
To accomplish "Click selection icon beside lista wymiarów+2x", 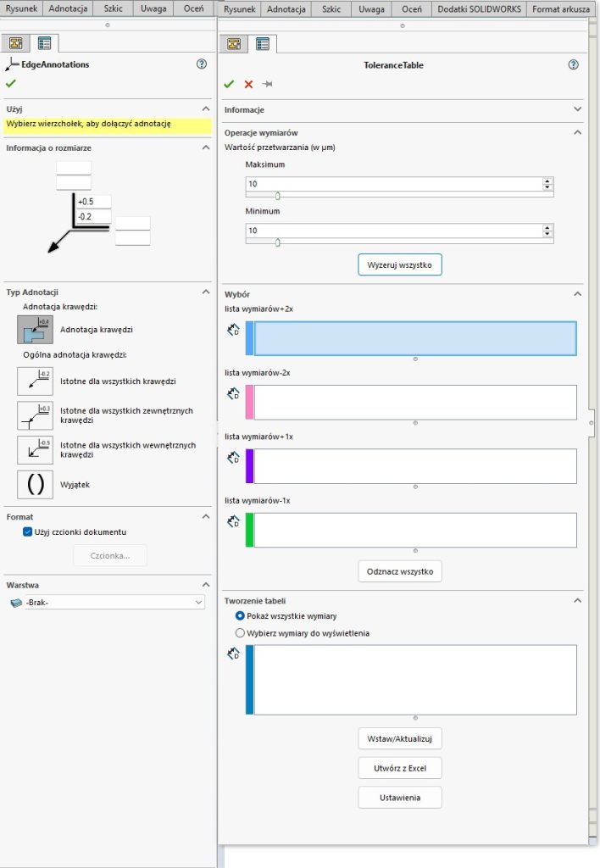I will click(233, 330).
